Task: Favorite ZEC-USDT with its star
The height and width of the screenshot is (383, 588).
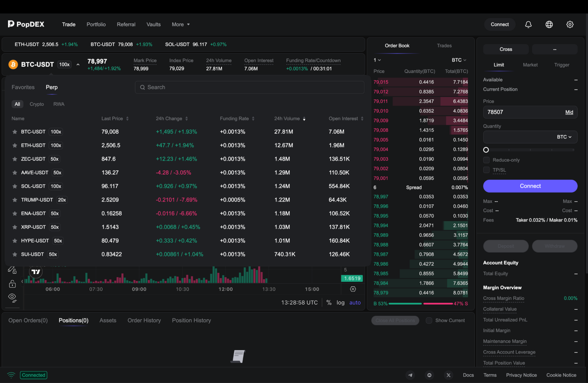Action: 15,159
